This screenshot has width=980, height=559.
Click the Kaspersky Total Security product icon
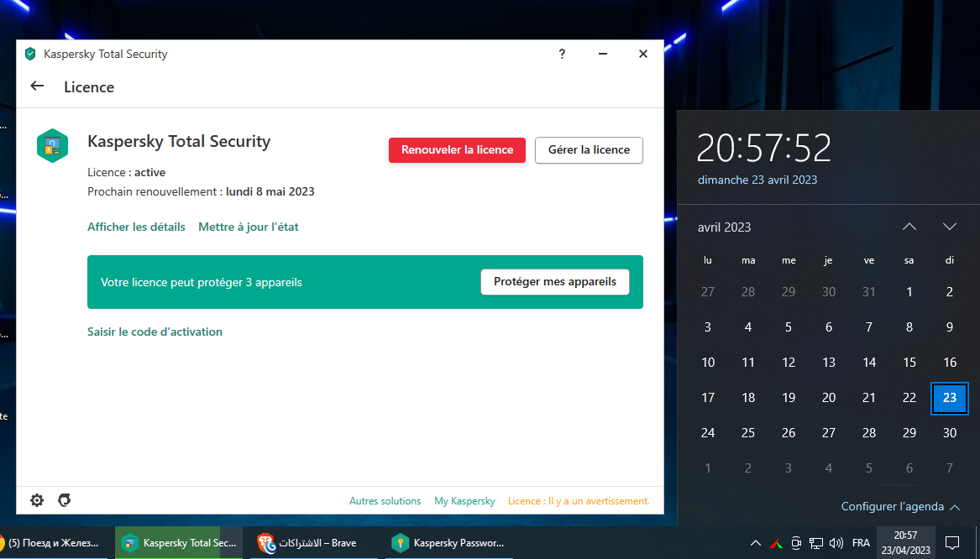click(53, 145)
